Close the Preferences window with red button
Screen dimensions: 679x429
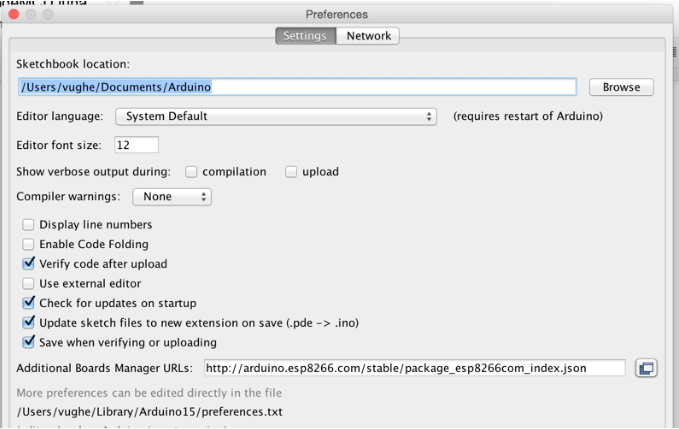tap(14, 14)
